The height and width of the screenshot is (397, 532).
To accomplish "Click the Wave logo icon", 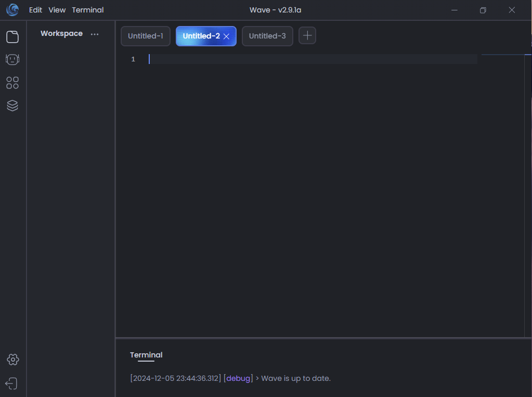I will [x=12, y=10].
